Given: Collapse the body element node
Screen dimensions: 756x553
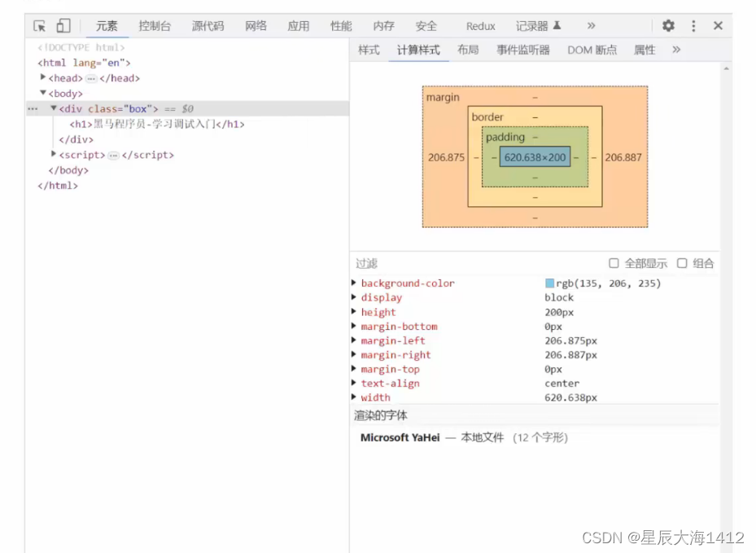Looking at the screenshot, I should tap(43, 93).
